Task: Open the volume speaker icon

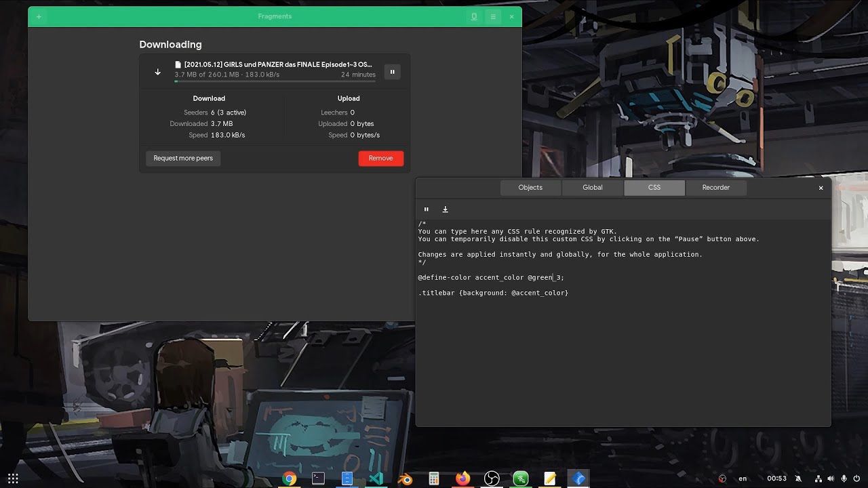Action: pyautogui.click(x=831, y=479)
